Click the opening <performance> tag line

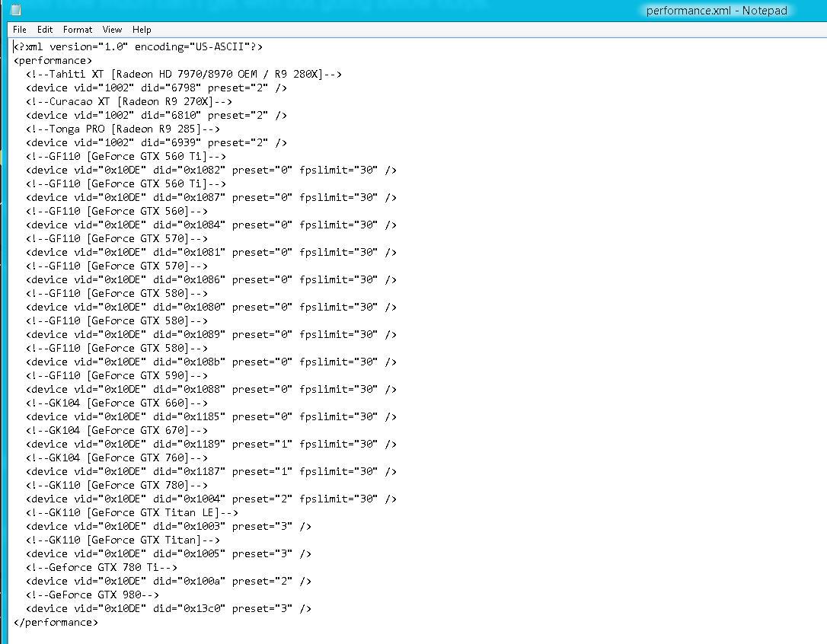coord(53,60)
